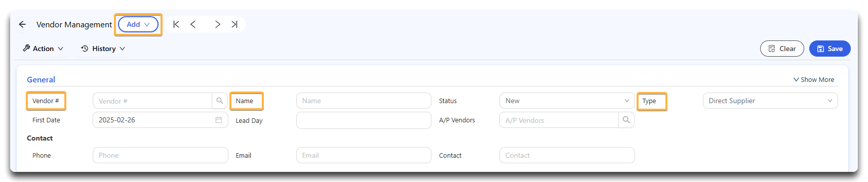868x182 pixels.
Task: Go to the previous vendor record
Action: (193, 24)
